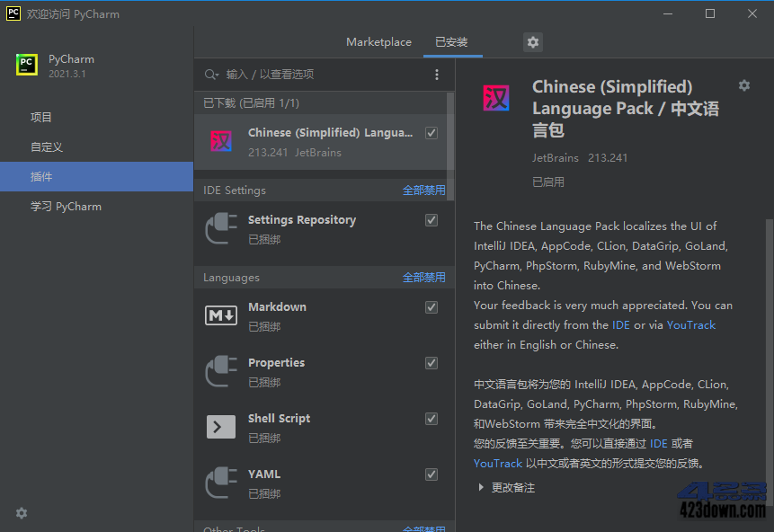Select the Shell Script terminal icon
Image resolution: width=774 pixels, height=532 pixels.
pos(219,426)
